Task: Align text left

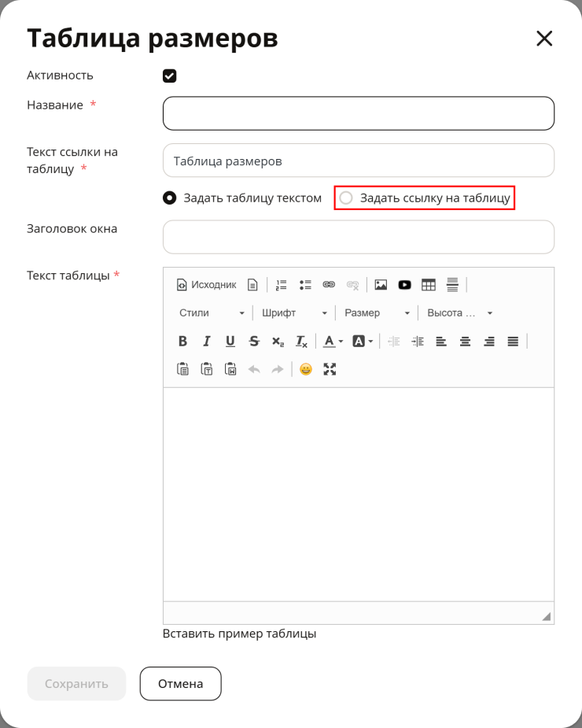Action: coord(441,342)
